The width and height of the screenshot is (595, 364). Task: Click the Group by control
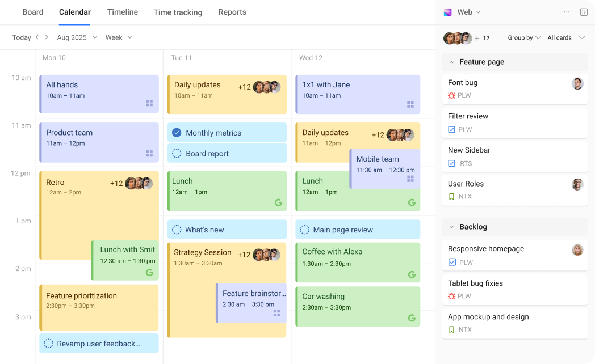point(523,37)
